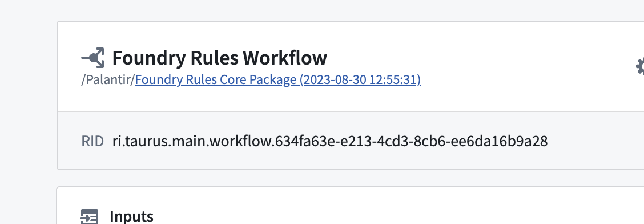Click the Foundry Rules Workflow title

pos(220,58)
